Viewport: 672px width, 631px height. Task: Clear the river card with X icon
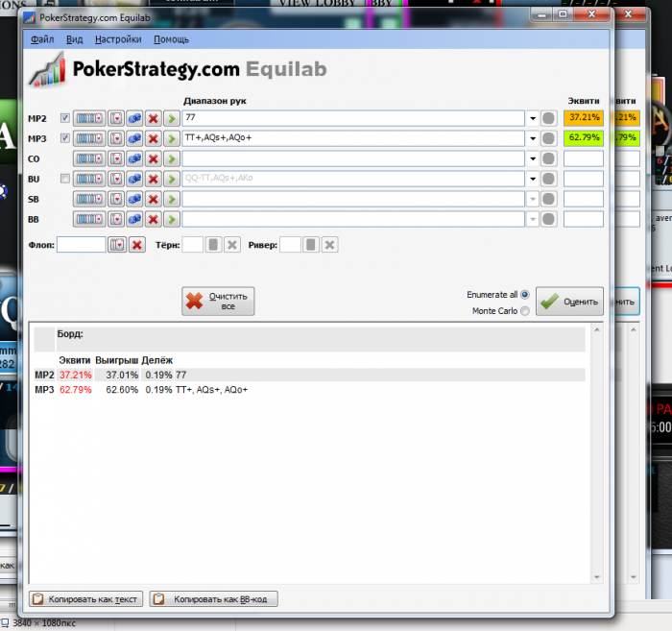coord(329,245)
